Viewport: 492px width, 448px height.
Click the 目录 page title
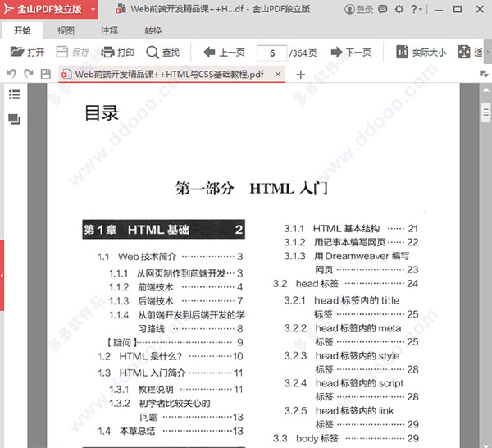click(102, 113)
